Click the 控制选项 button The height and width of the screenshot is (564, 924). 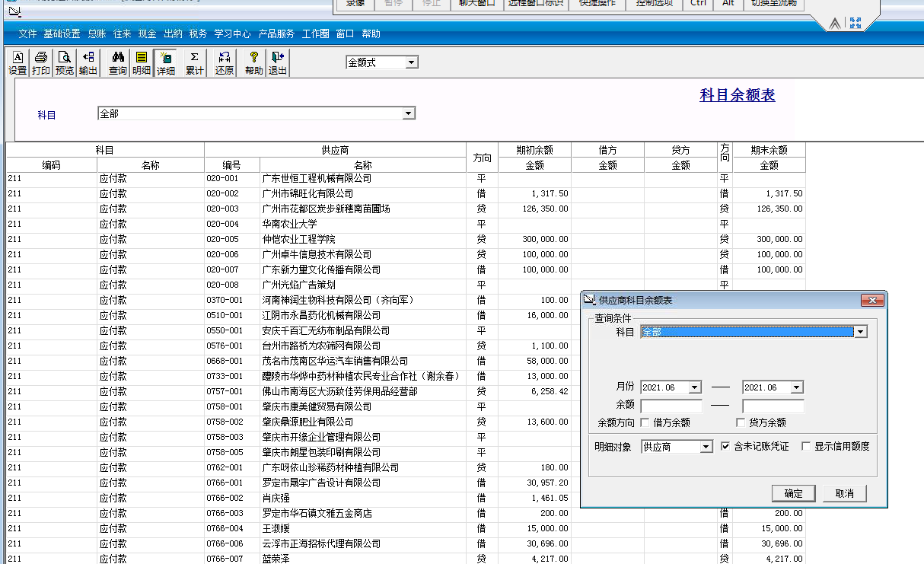tap(654, 4)
